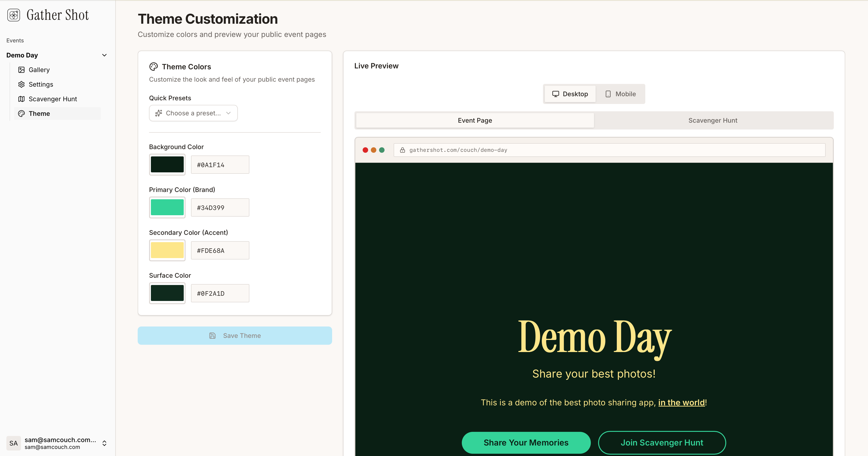This screenshot has width=868, height=456.
Task: Open the Choose a preset dropdown
Action: [193, 113]
